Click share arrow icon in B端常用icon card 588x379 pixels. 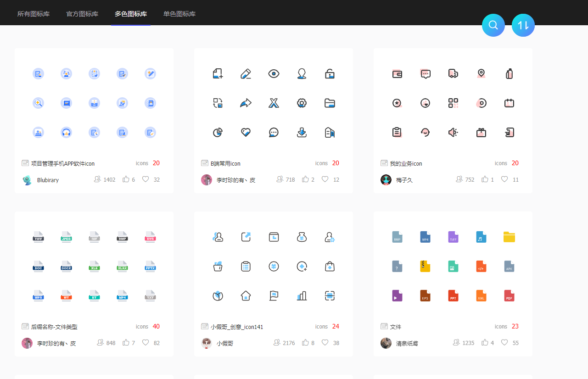(246, 103)
